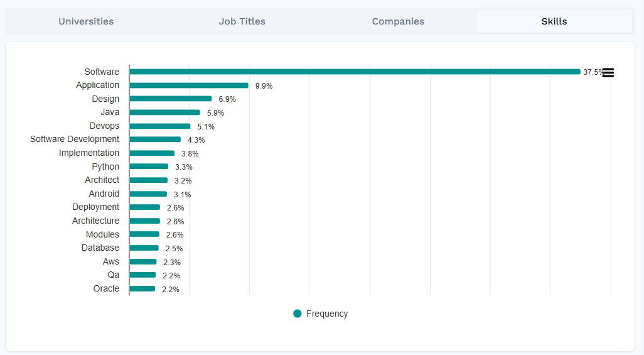Image resolution: width=644 pixels, height=355 pixels.
Task: Click the teal Frequency legend dot
Action: pos(298,314)
